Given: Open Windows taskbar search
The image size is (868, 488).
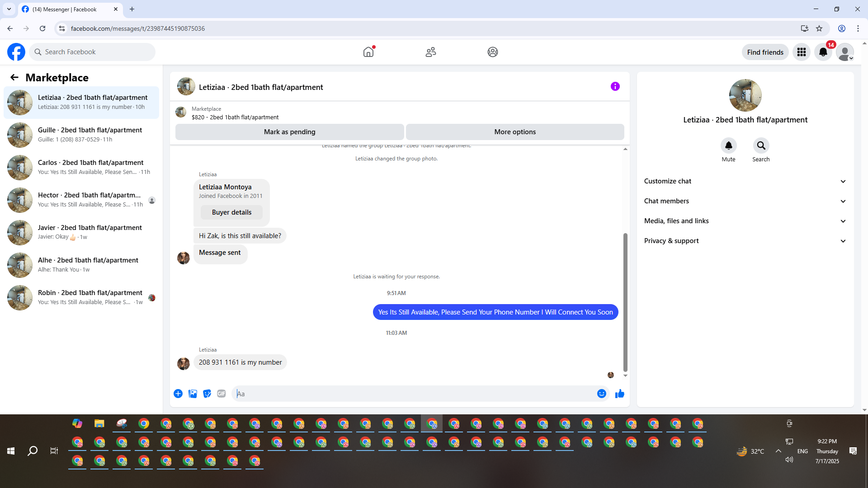Looking at the screenshot, I should point(33,451).
